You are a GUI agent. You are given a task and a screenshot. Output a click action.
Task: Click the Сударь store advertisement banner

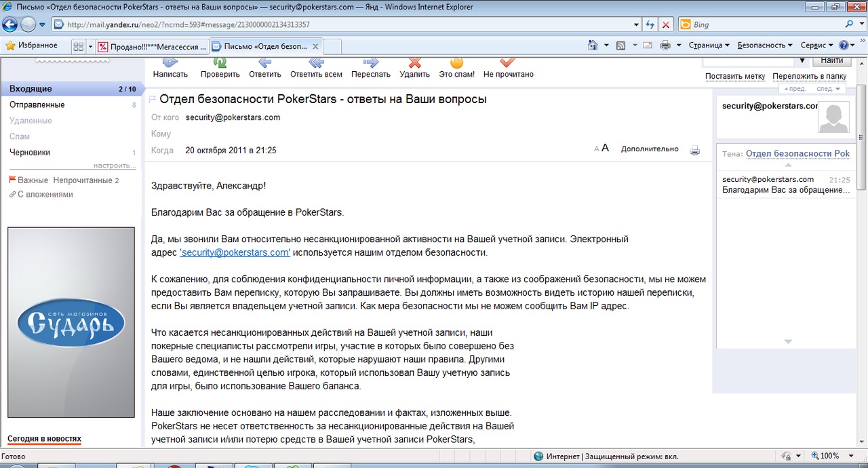pos(71,322)
